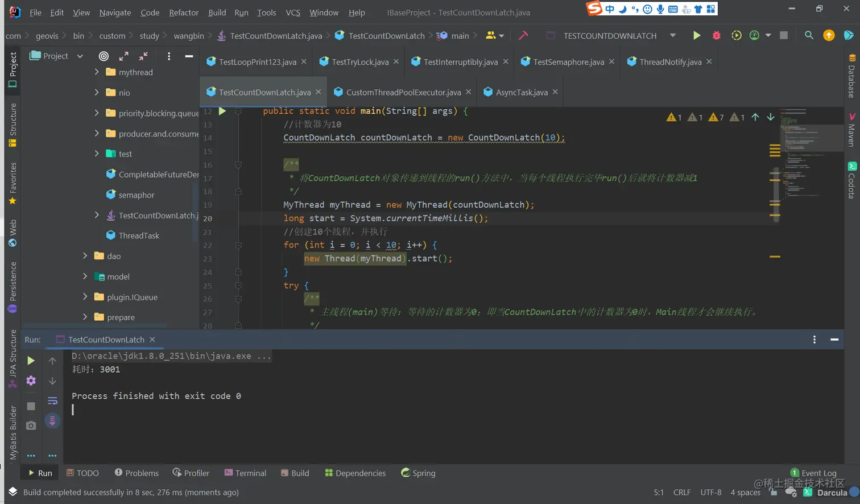Start debugging with the bug icon
The height and width of the screenshot is (504, 860).
[717, 35]
